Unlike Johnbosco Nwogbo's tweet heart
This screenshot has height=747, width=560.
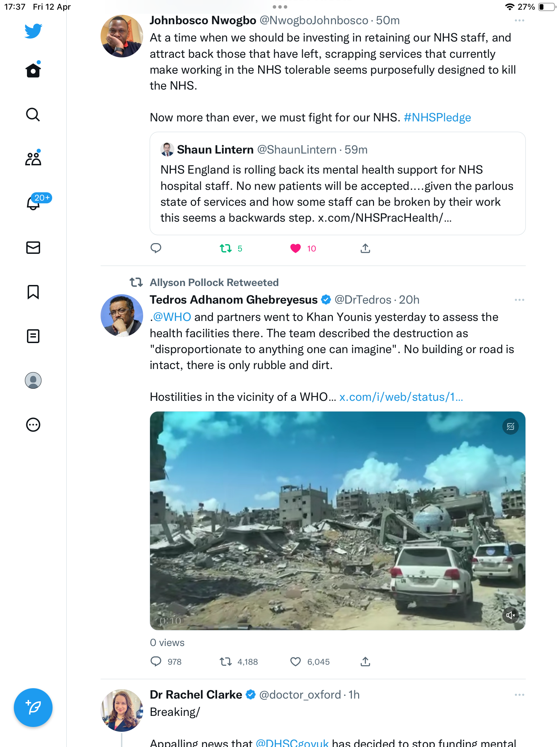296,248
